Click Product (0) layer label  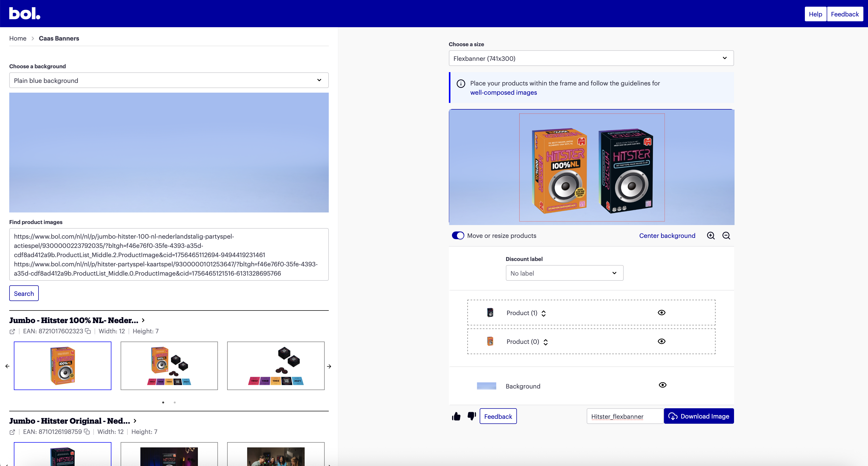[523, 342]
